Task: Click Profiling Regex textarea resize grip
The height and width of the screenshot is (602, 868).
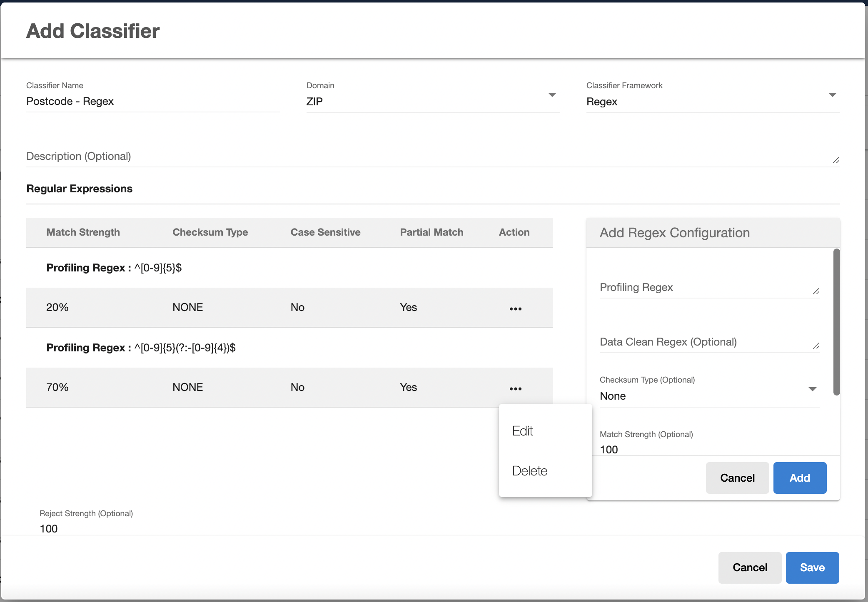Action: click(816, 291)
